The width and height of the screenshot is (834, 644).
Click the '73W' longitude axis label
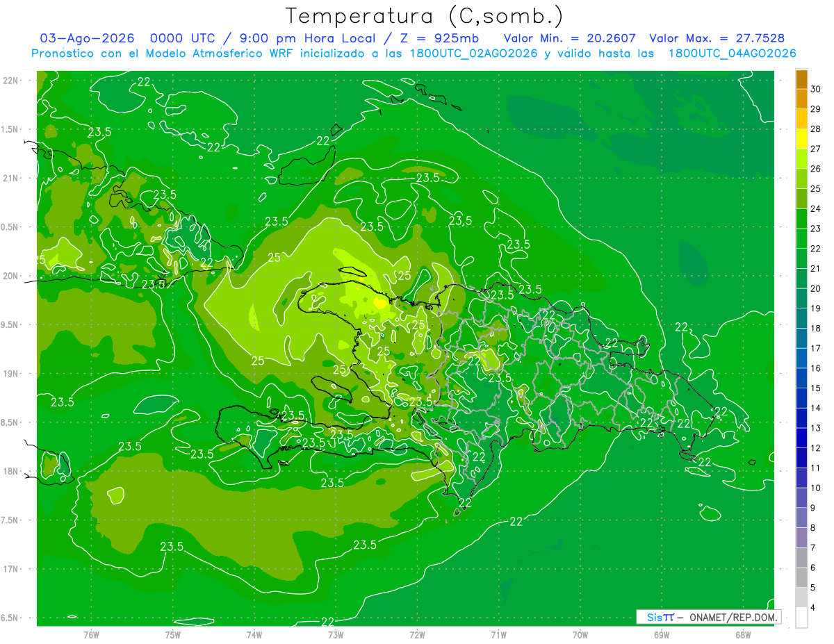tap(336, 635)
